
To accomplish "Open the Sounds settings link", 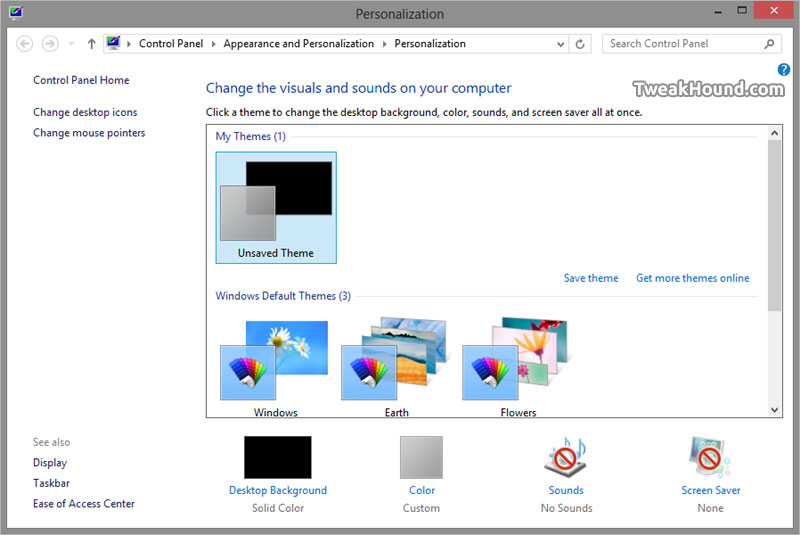I will (x=566, y=490).
